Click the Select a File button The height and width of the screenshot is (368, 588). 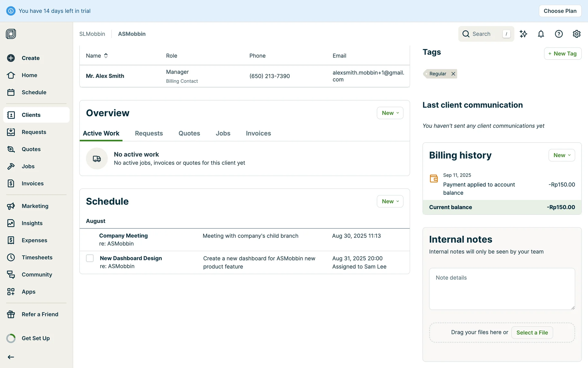click(x=532, y=332)
